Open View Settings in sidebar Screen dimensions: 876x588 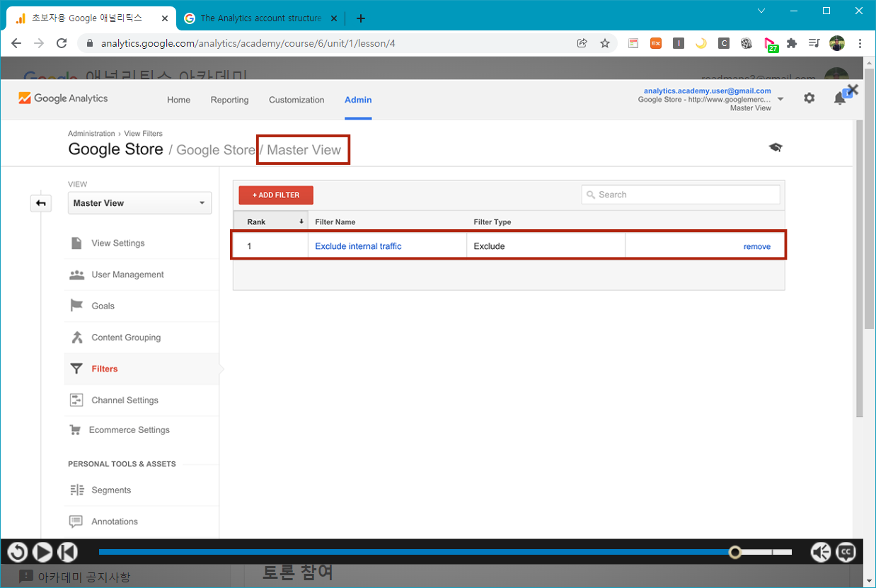coord(117,243)
